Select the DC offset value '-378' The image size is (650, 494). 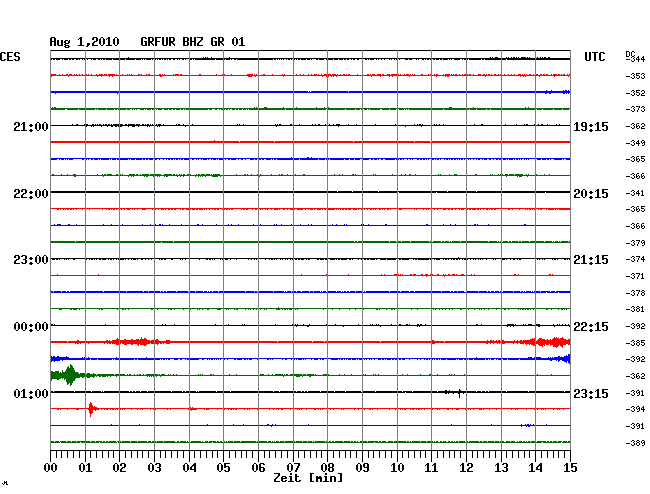[635, 293]
